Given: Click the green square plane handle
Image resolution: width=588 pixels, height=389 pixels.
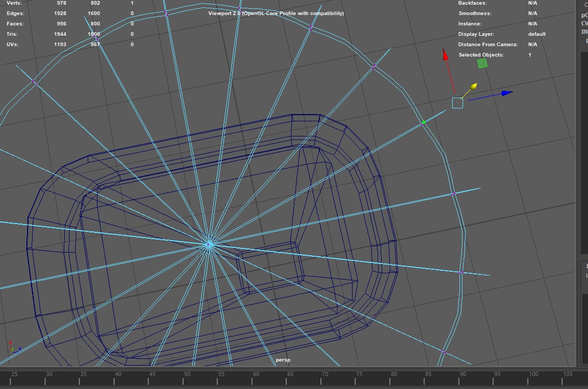Looking at the screenshot, I should pos(482,63).
